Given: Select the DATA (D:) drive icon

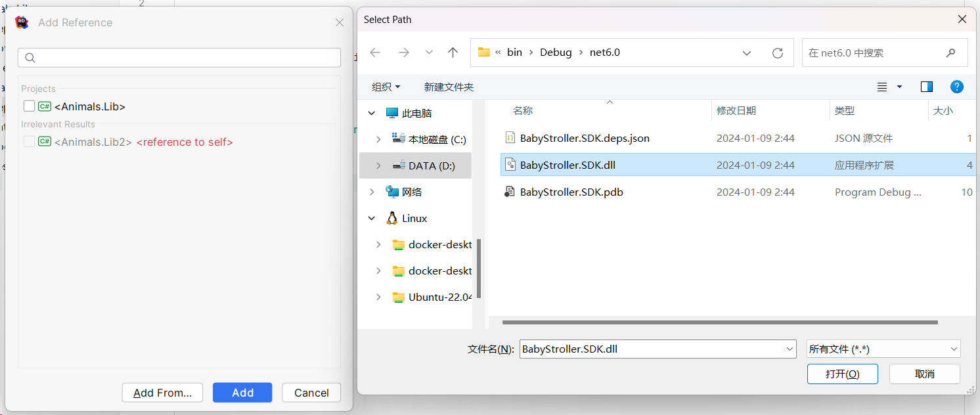Looking at the screenshot, I should click(398, 165).
